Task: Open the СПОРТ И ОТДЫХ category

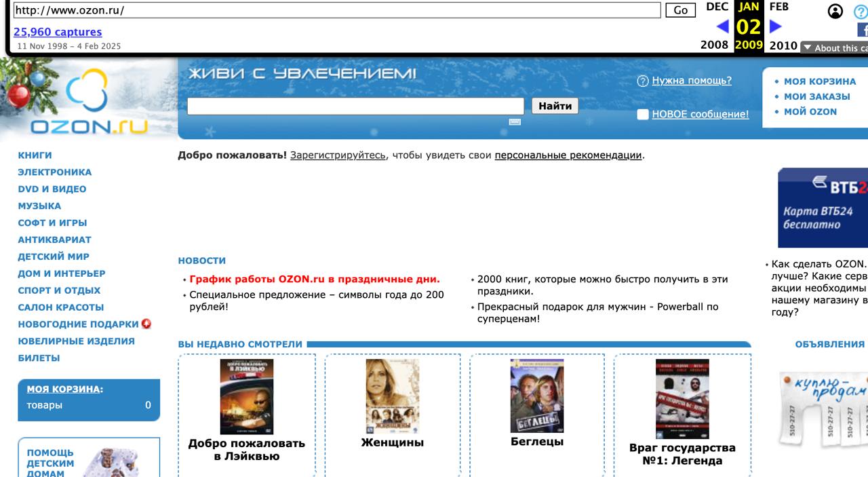Action: pyautogui.click(x=59, y=290)
